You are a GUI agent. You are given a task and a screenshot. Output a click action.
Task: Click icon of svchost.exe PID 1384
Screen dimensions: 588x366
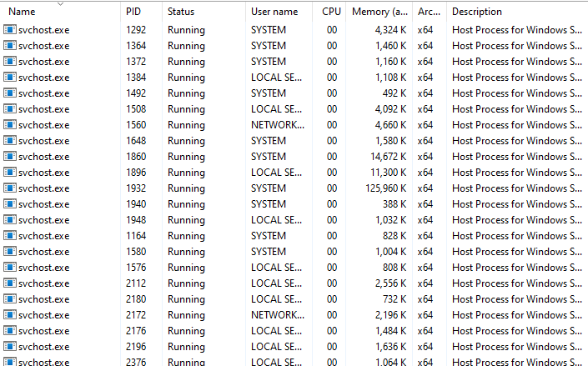[10, 78]
